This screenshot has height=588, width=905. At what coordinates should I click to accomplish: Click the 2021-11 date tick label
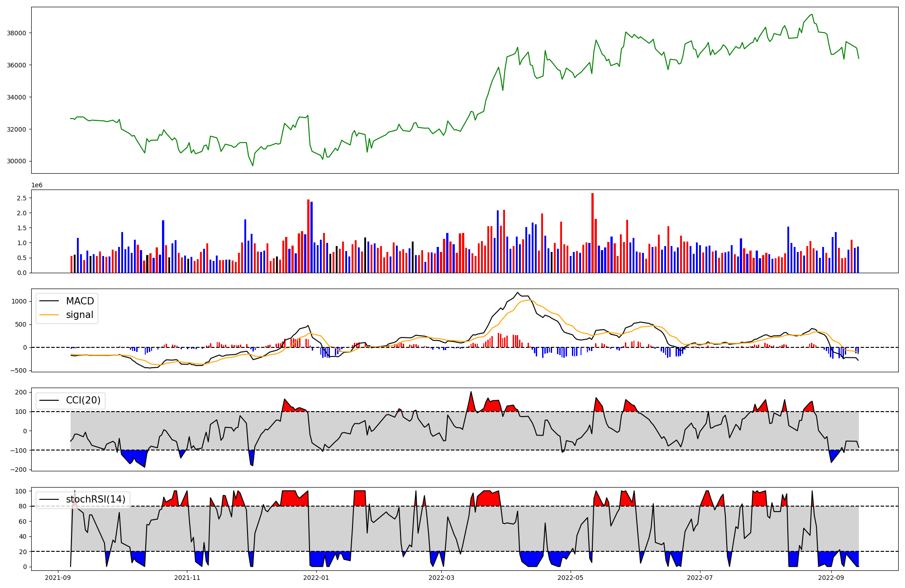click(x=187, y=578)
